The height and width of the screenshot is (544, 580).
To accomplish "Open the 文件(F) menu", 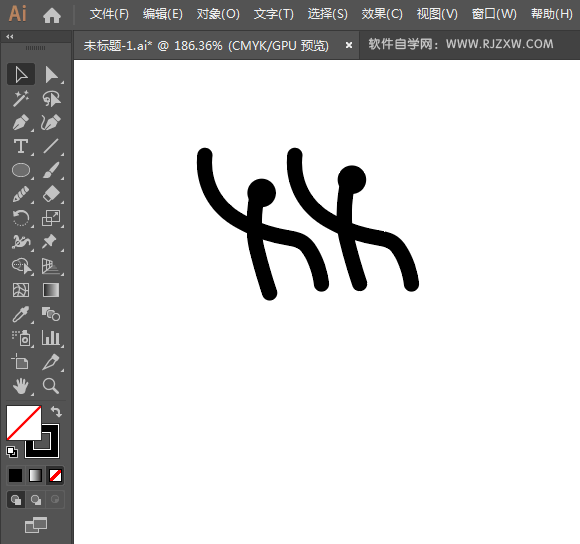I will [109, 14].
